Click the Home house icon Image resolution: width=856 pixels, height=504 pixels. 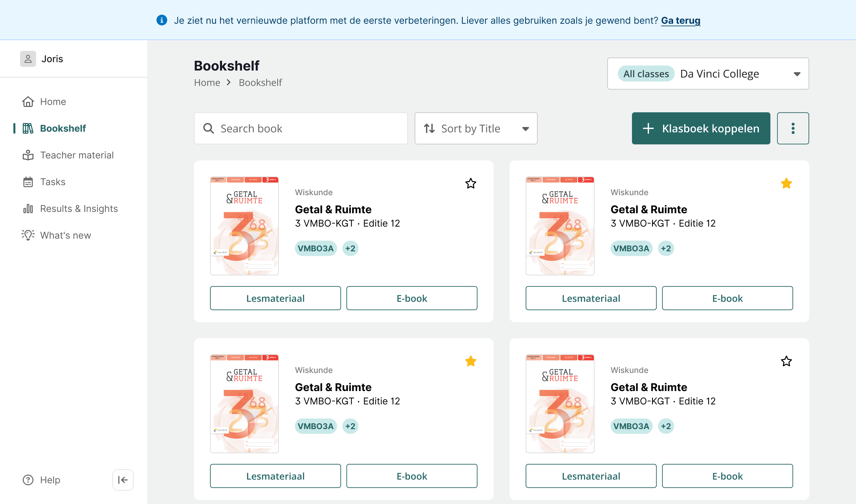28,102
